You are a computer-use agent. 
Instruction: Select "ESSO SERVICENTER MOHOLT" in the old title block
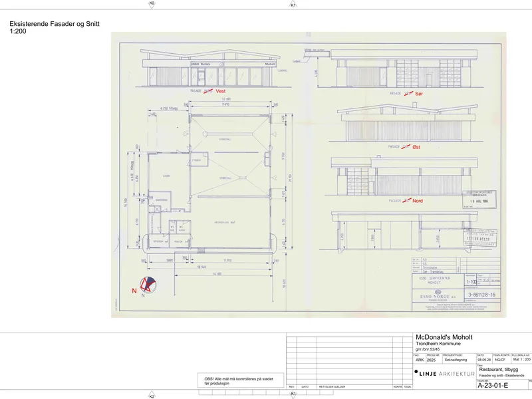tap(435, 280)
